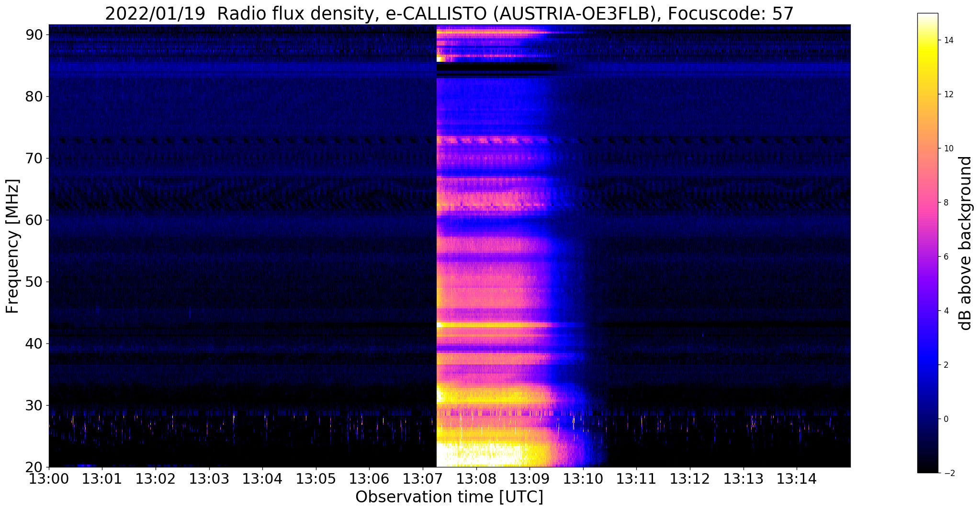Click the burst onset edge near 13:07
This screenshot has height=511, width=980.
pyautogui.click(x=437, y=246)
